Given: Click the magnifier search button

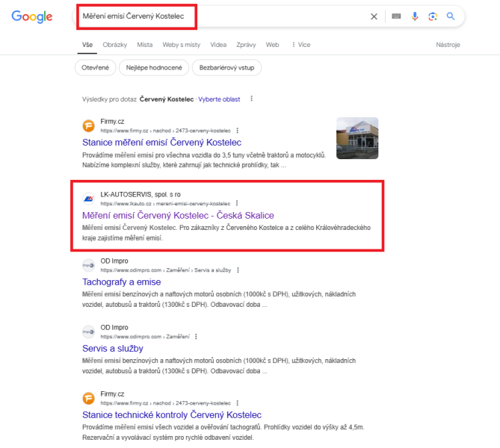Looking at the screenshot, I should pyautogui.click(x=450, y=16).
